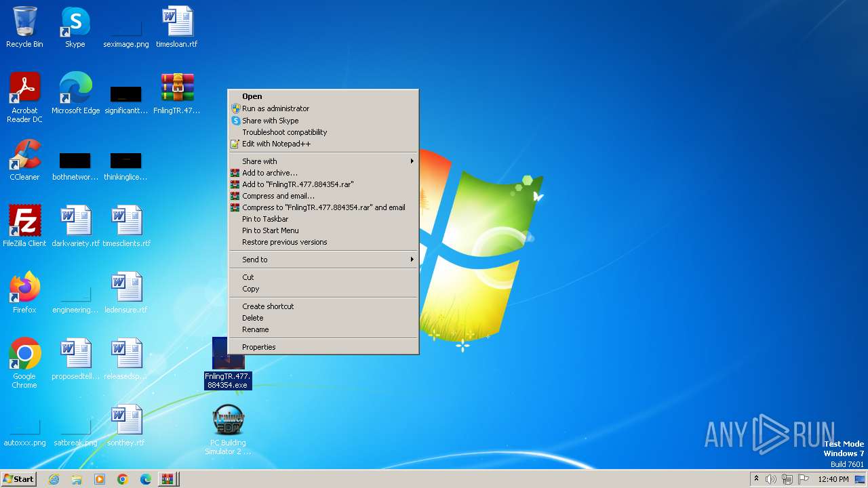Screen dimensions: 868x488
Task: Select the Firefox desktop shortcut
Action: click(24, 293)
